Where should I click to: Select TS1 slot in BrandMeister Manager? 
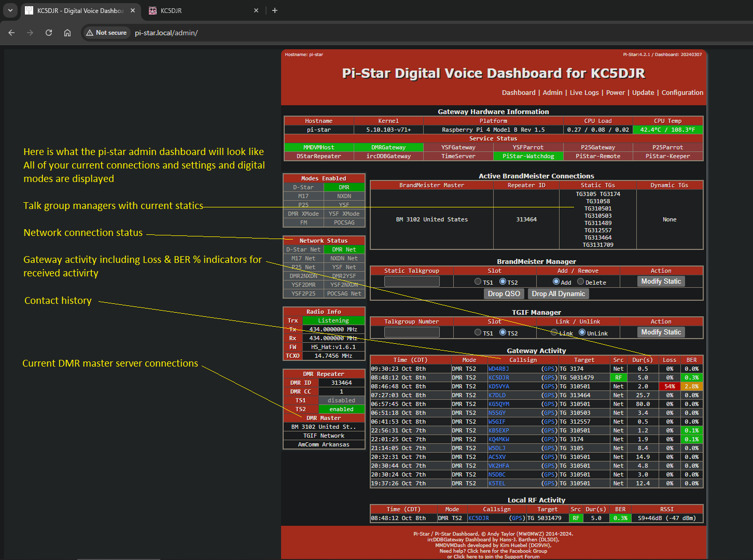(478, 282)
